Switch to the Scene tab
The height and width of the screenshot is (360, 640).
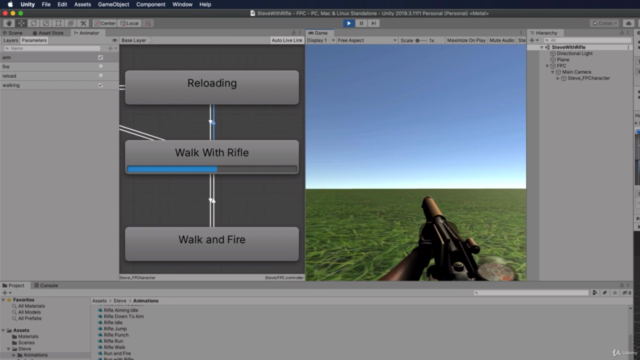pos(13,33)
